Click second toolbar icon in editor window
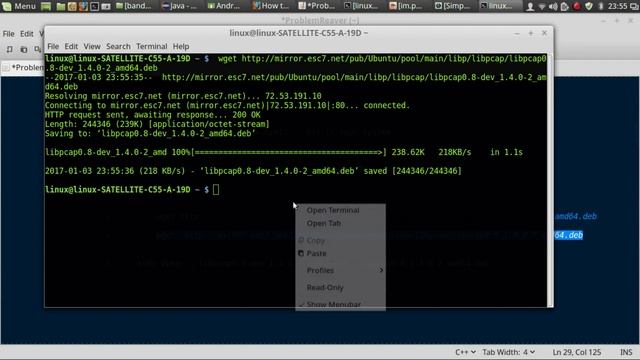This screenshot has height=360, width=640. [x=24, y=49]
